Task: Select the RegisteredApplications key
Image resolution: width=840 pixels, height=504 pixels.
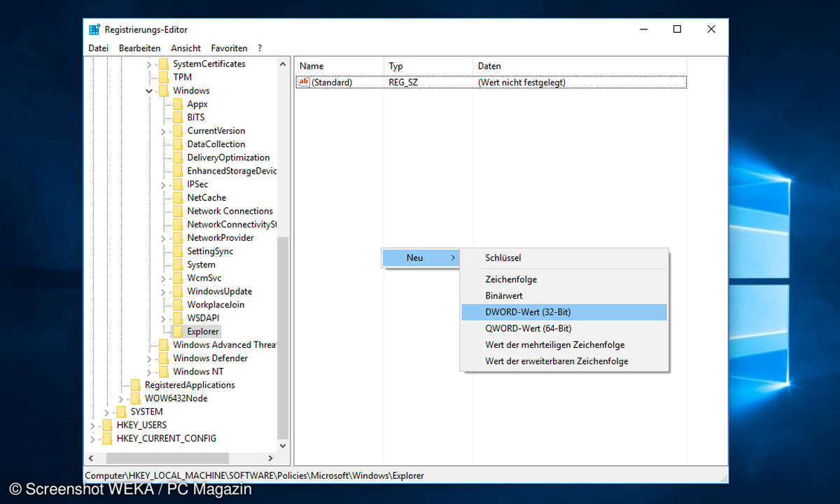Action: tap(190, 385)
